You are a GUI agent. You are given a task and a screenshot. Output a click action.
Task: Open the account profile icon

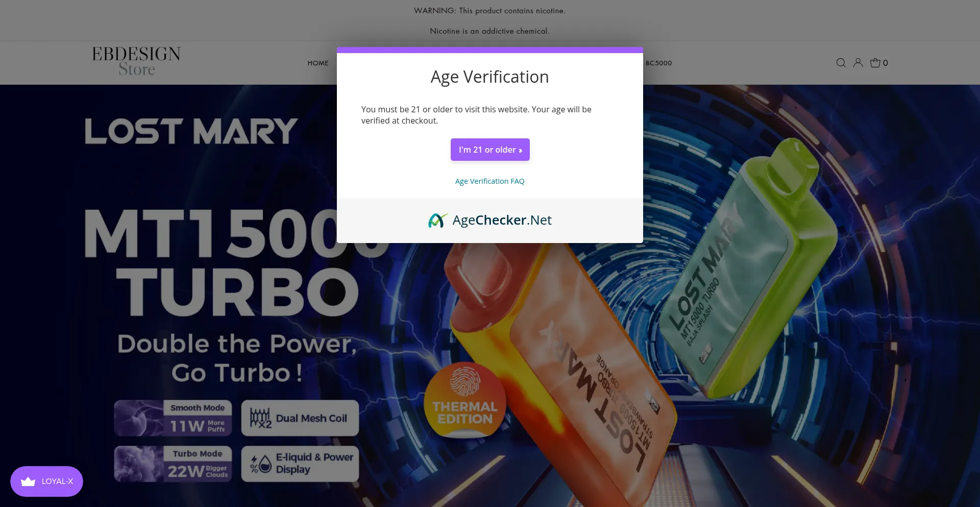tap(858, 63)
